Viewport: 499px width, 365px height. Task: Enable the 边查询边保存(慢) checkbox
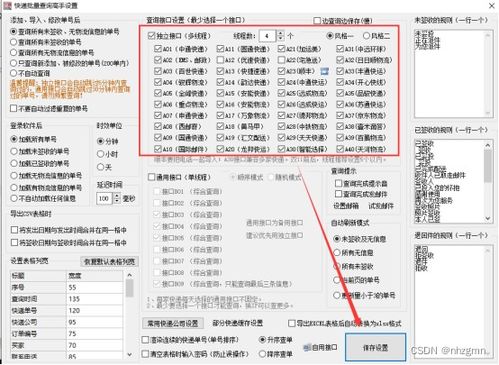(317, 21)
